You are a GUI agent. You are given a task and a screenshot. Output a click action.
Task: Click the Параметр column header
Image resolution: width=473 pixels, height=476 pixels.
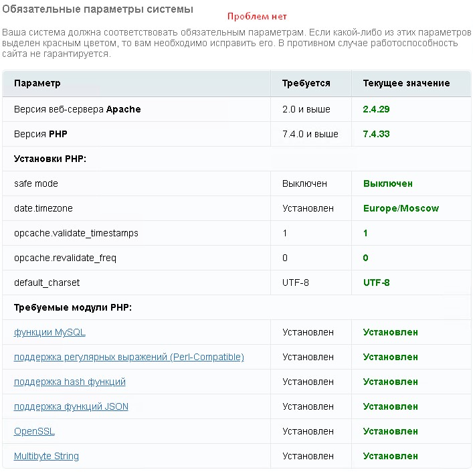click(x=37, y=83)
